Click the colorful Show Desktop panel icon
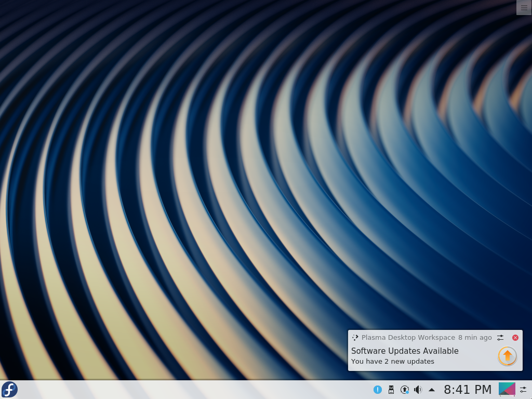 [507, 390]
